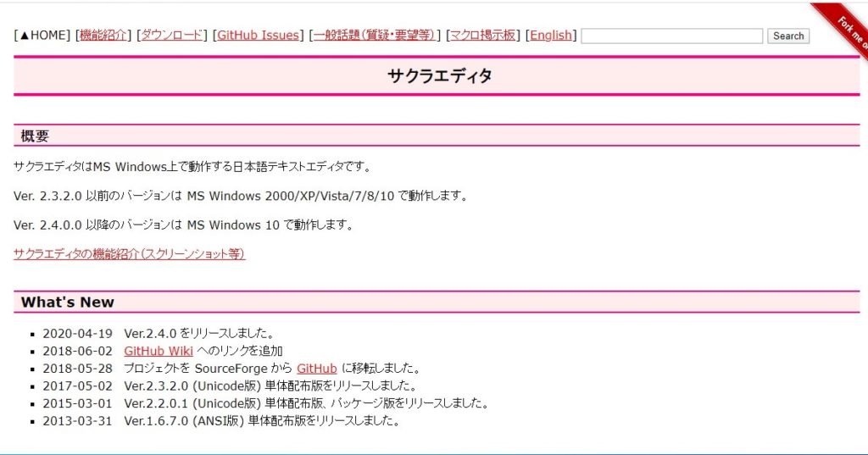
Task: Click the What's New section heading
Action: [x=68, y=302]
